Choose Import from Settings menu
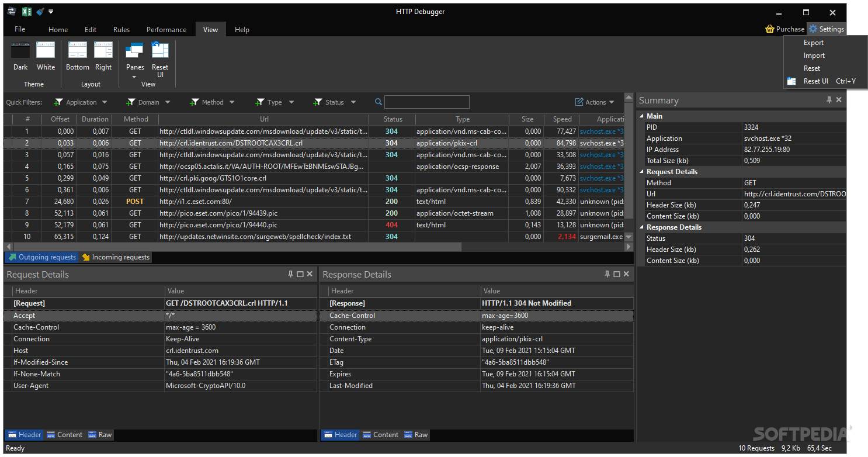 (x=814, y=56)
